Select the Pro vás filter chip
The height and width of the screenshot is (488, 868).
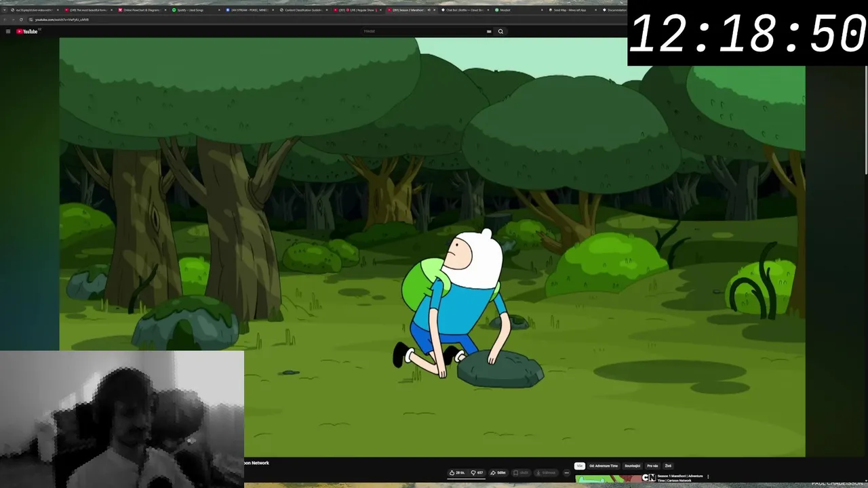coord(652,466)
